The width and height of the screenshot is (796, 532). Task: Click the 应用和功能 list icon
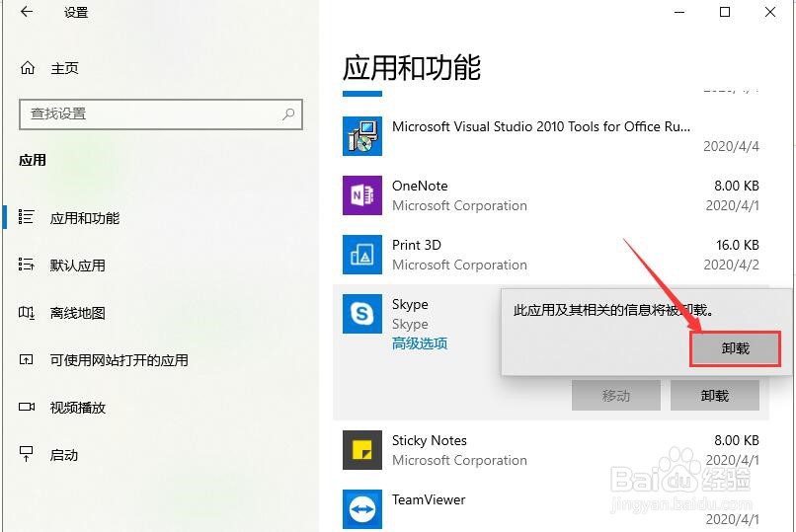(x=26, y=217)
